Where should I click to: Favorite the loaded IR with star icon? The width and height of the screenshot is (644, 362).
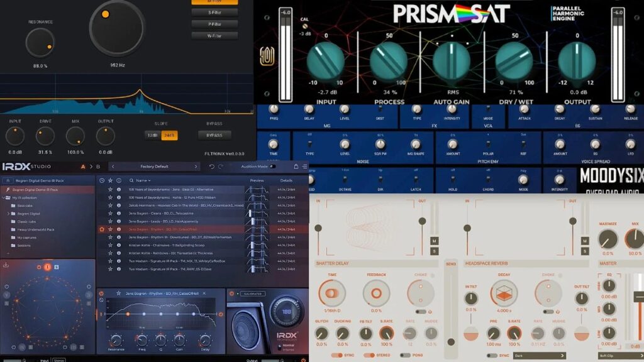pos(118,293)
